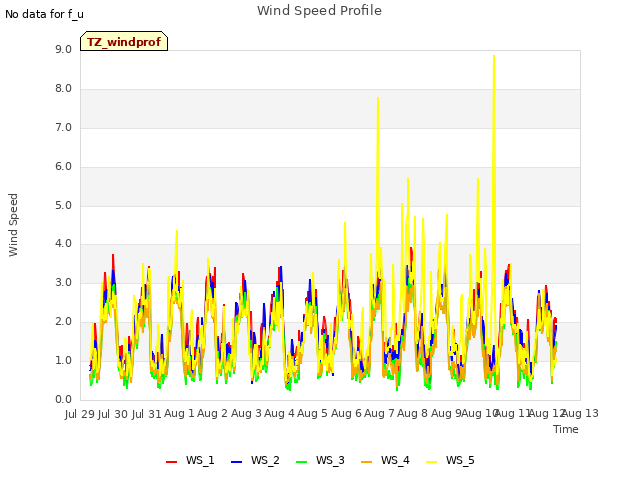640x480 pixels.
Task: Select the WS_3 legend entry
Action: coord(320,460)
